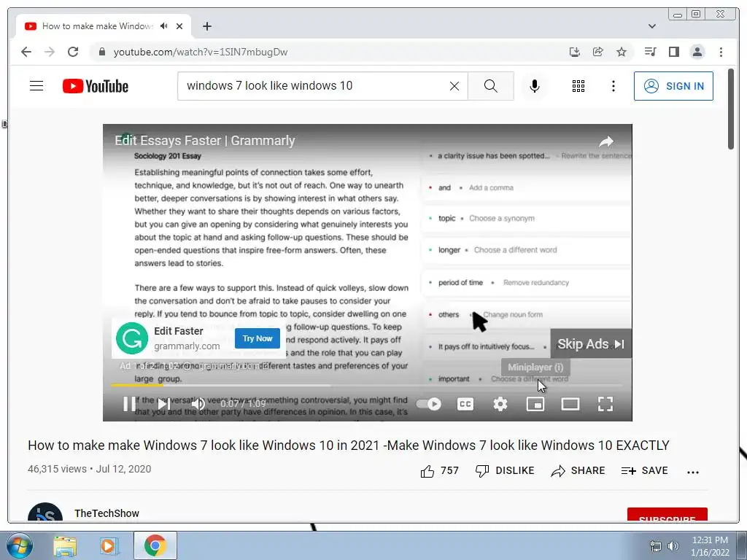Open Chrome media controls icon
The height and width of the screenshot is (560, 747).
tap(650, 52)
